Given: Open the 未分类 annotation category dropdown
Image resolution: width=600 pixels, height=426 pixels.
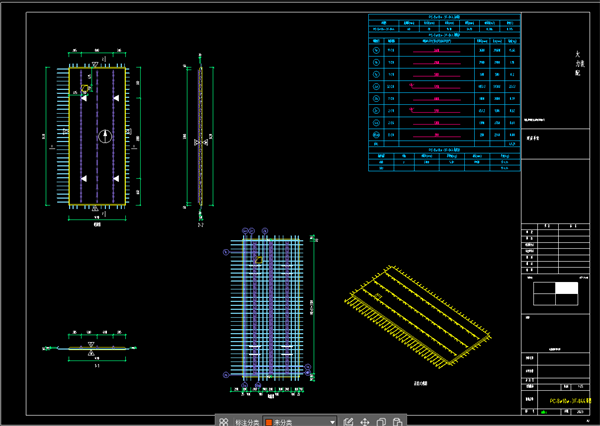Looking at the screenshot, I should click(x=300, y=422).
